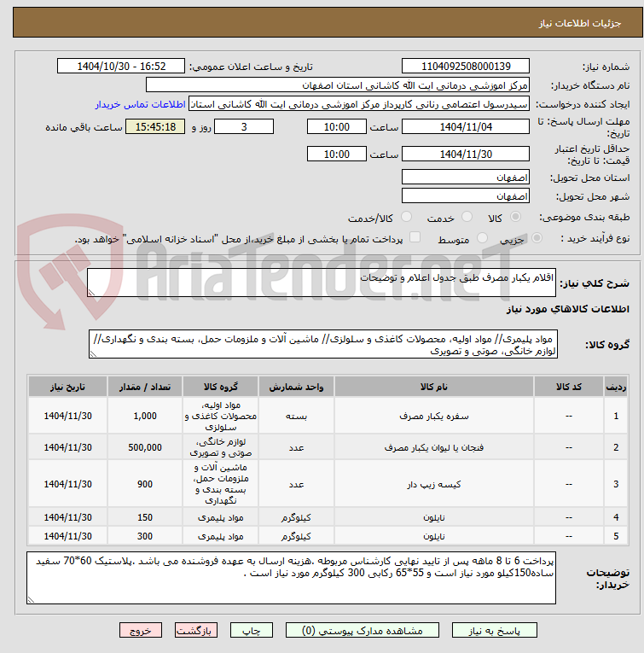Click the چاپ print button
This screenshot has width=644, height=653.
[x=252, y=630]
